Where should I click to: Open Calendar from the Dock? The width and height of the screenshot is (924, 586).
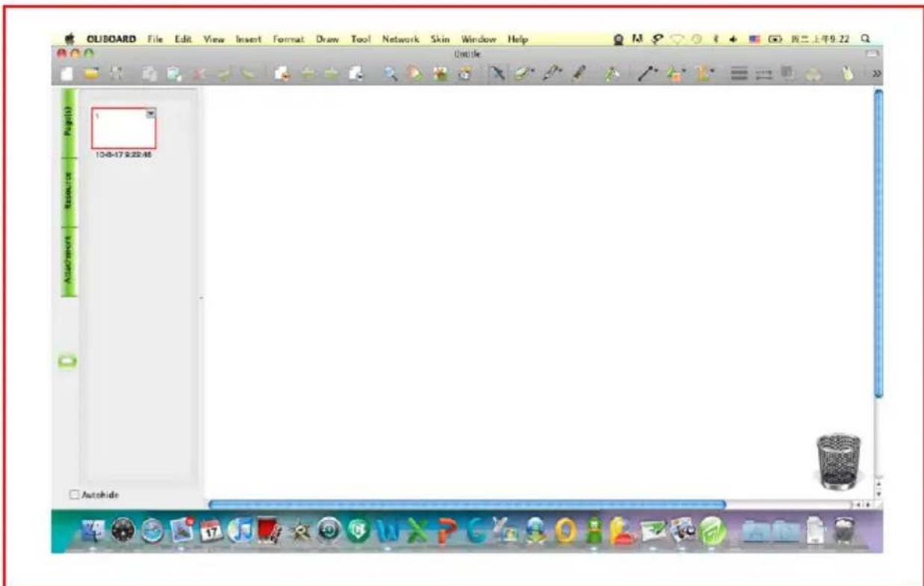click(211, 532)
